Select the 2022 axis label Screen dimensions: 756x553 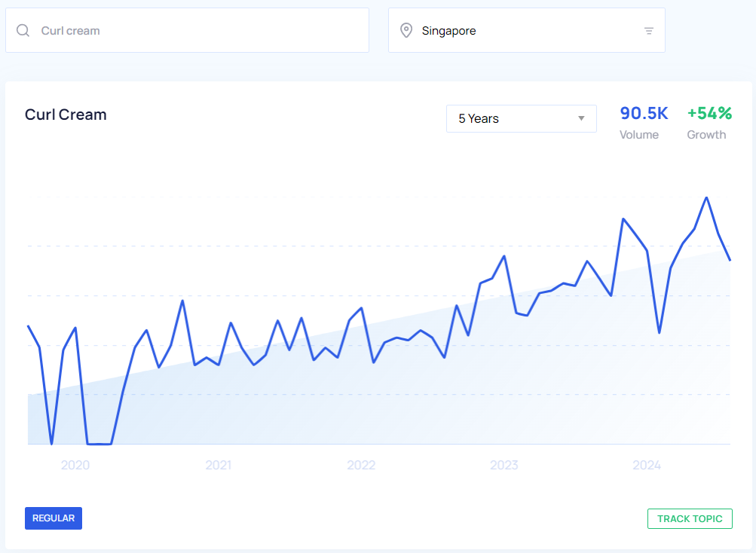(x=361, y=466)
